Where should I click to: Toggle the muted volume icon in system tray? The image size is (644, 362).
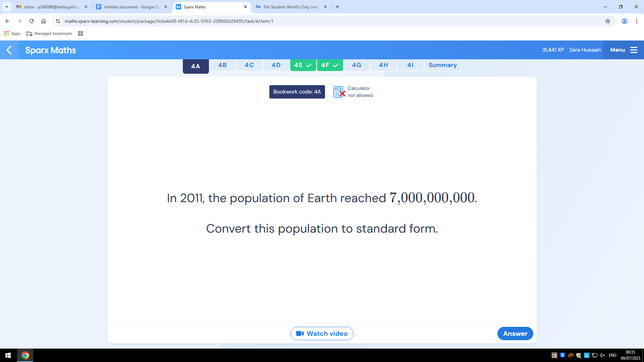tap(602, 355)
